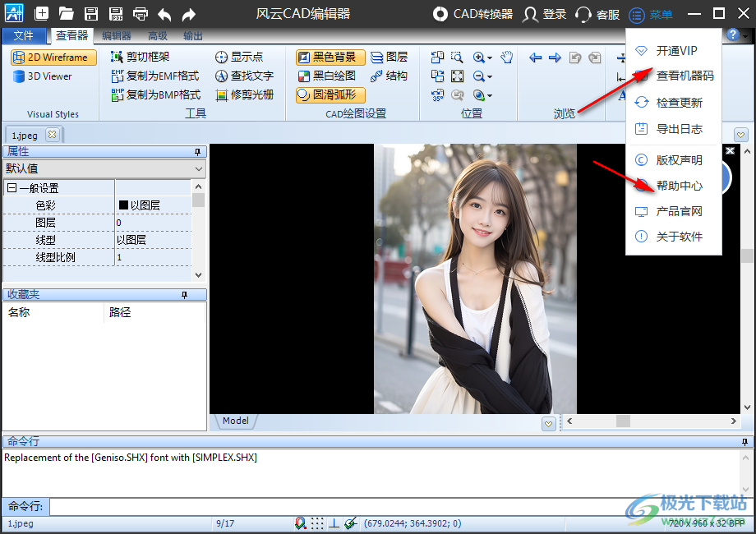
Task: Open the 文件 file menu
Action: [24, 35]
